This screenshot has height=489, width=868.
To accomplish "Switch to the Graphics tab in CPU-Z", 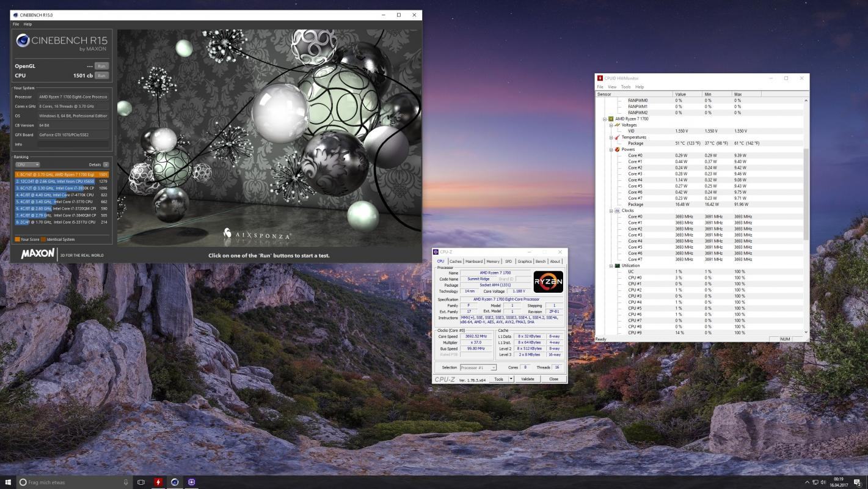I will click(525, 262).
